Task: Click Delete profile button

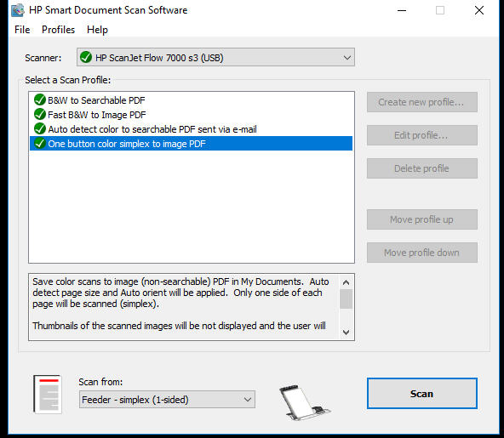Action: 422,168
